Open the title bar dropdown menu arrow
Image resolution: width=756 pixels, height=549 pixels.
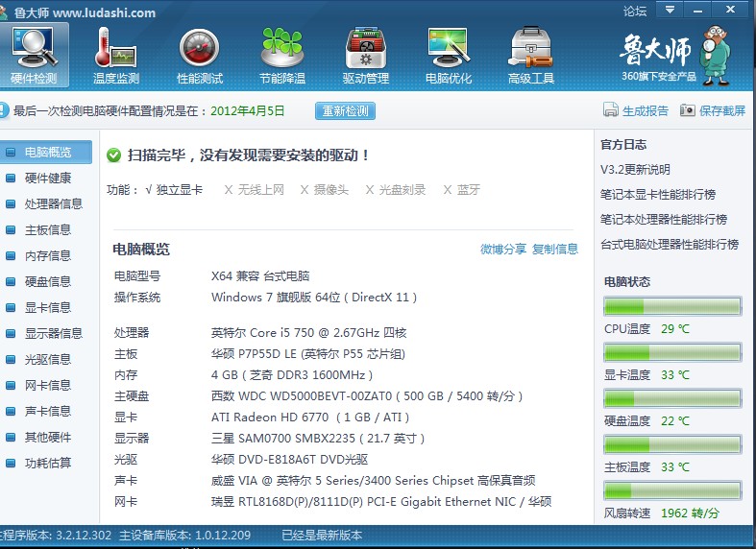click(669, 11)
